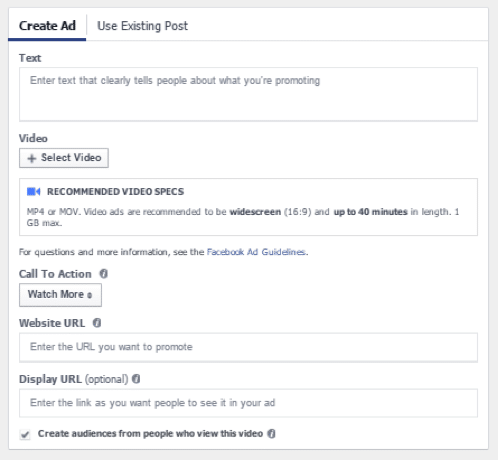The image size is (499, 461).
Task: Switch to the Create Ad tab
Action: coord(47,26)
